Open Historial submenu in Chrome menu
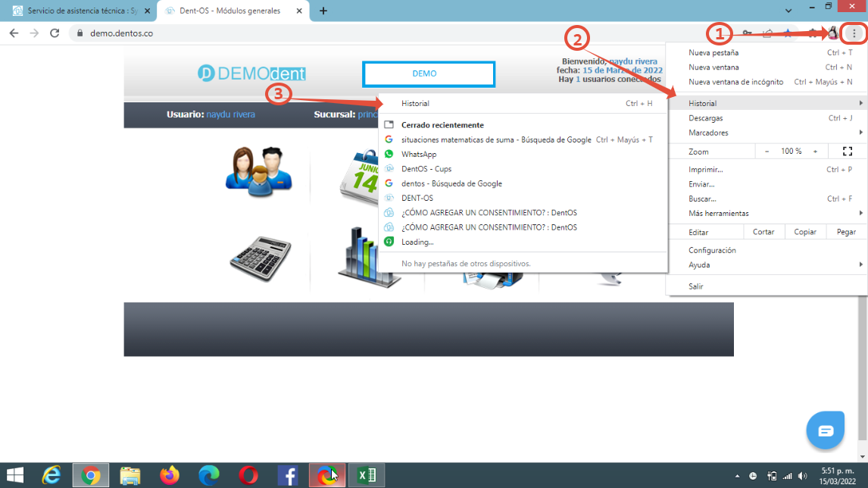 [x=767, y=104]
